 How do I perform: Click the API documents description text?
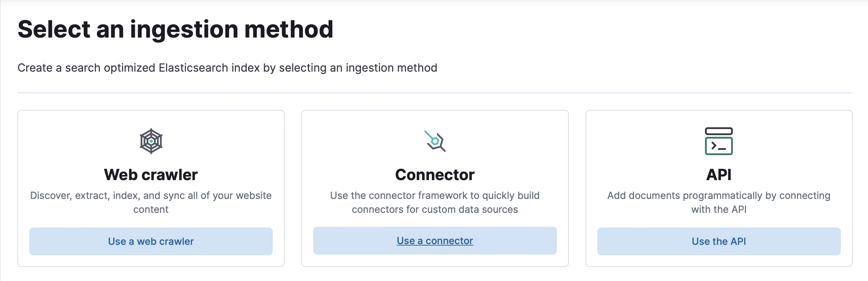coord(719,202)
